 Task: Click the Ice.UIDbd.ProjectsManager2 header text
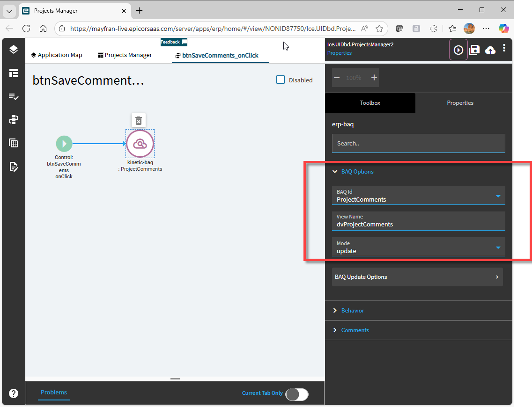(360, 44)
